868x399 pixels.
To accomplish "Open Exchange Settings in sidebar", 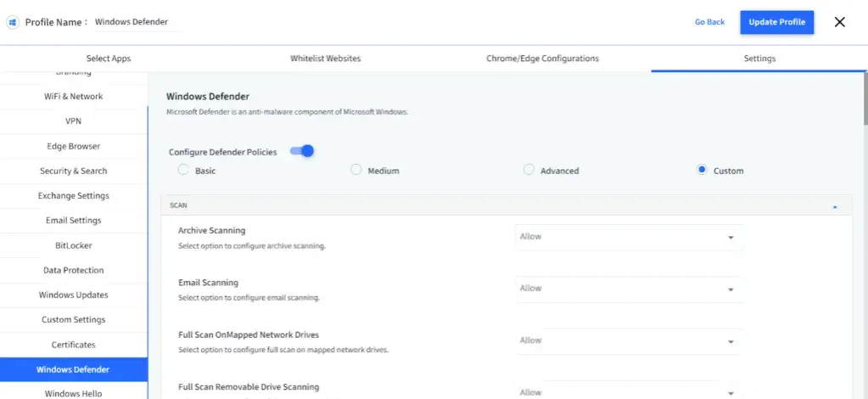I will pyautogui.click(x=74, y=195).
